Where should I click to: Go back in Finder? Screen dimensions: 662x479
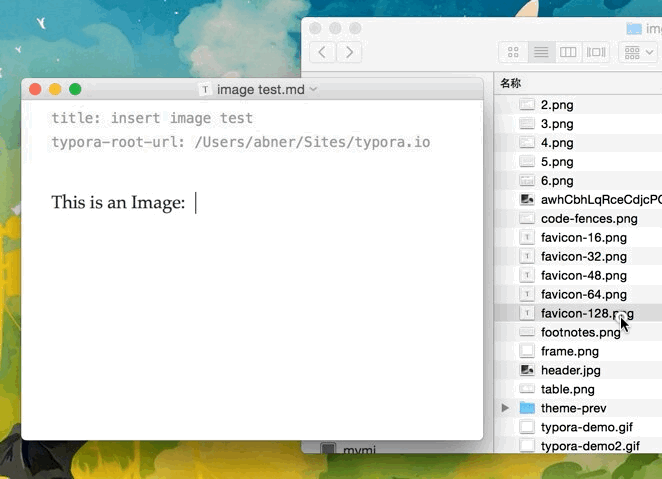click(323, 52)
